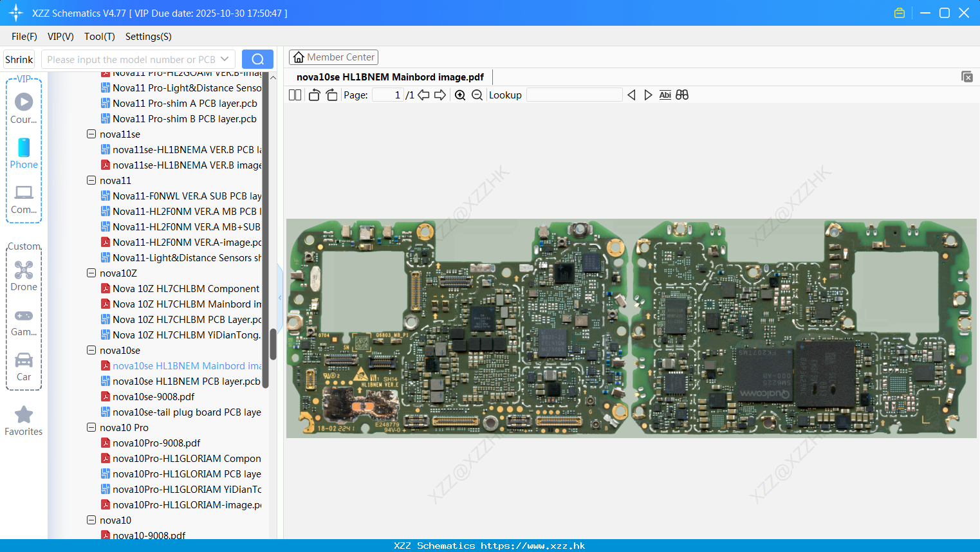Viewport: 980px width, 552px height.
Task: Open Nova11-Light&Distance Sensors file
Action: (x=187, y=257)
